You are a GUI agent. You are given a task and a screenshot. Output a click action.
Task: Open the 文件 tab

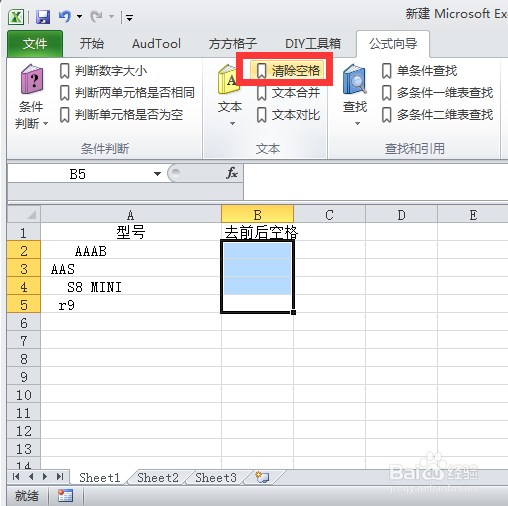click(x=35, y=44)
